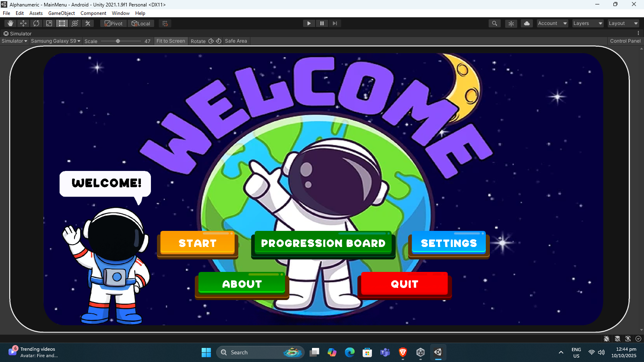Open Unity Collab cloud services icon

[x=526, y=23]
